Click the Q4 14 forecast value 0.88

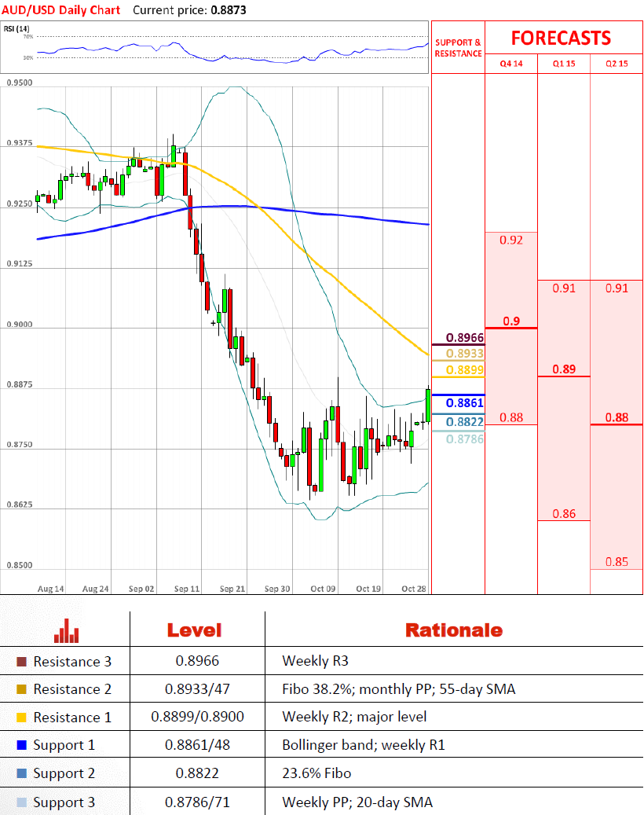pyautogui.click(x=511, y=418)
